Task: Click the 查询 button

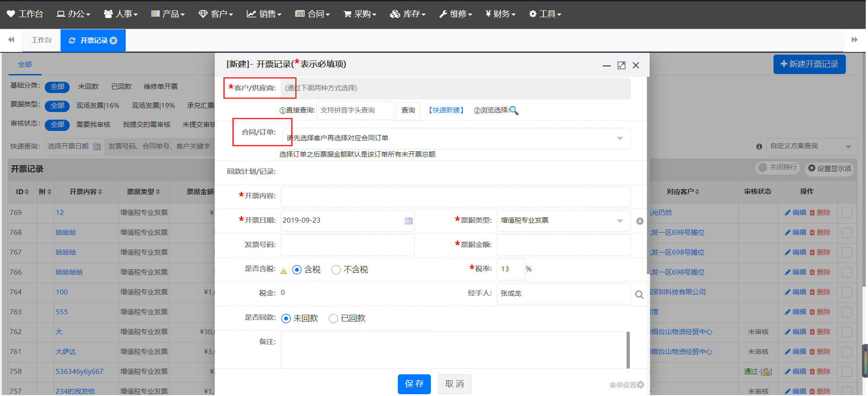Action: point(408,111)
